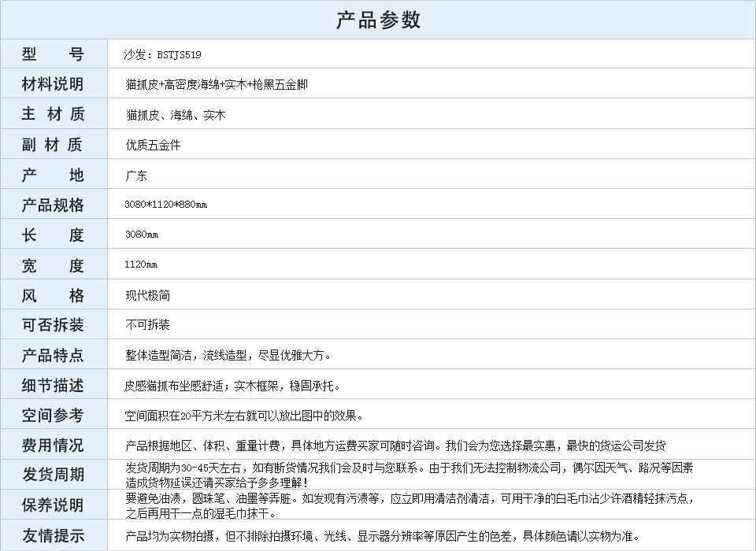Click the 主材质 value 猫抓皮、海绵、实木
Image resolution: width=756 pixels, height=551 pixels.
pyautogui.click(x=176, y=115)
